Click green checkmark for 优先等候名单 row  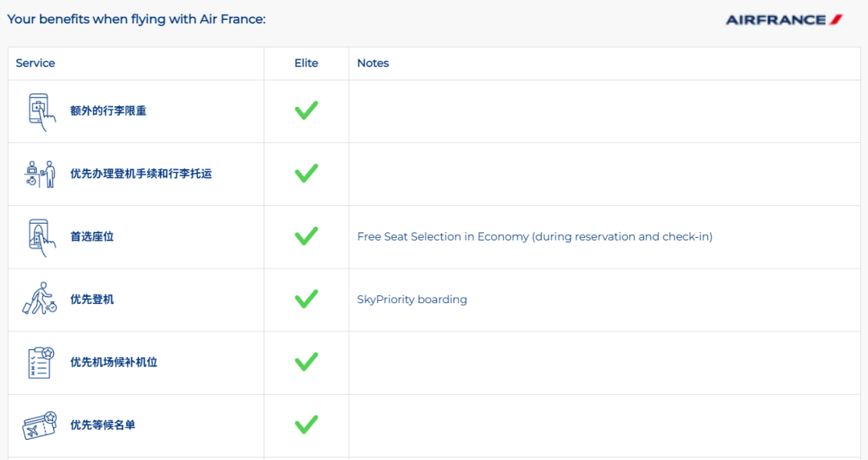306,425
